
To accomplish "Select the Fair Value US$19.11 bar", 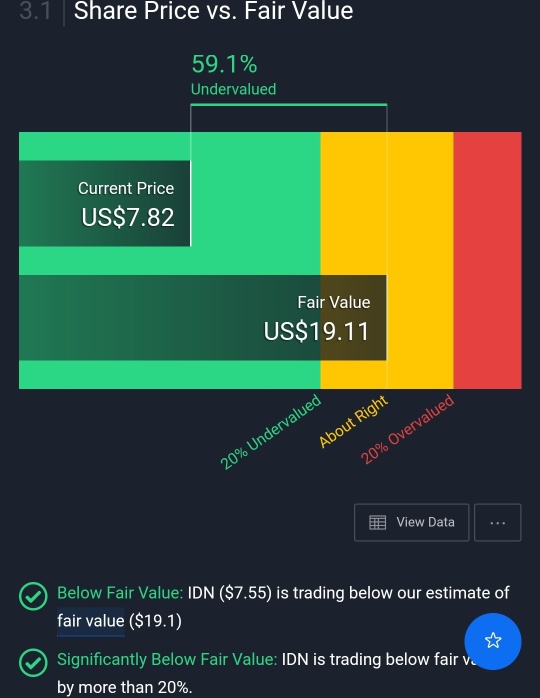I will click(x=203, y=317).
